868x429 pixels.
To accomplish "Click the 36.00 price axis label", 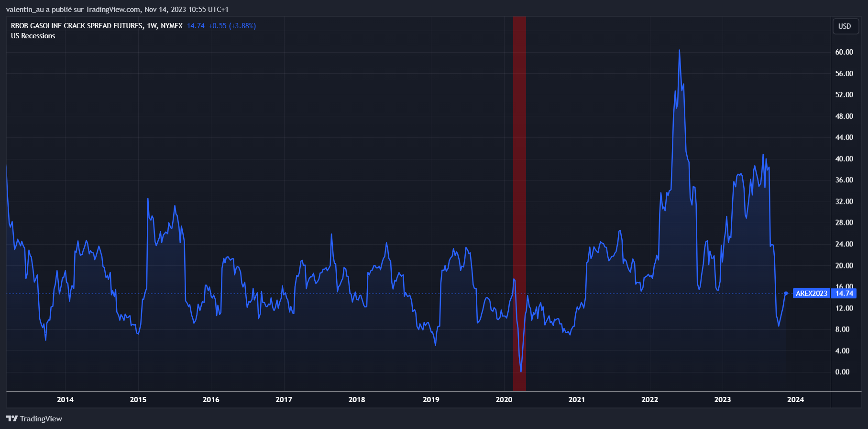I will click(844, 180).
